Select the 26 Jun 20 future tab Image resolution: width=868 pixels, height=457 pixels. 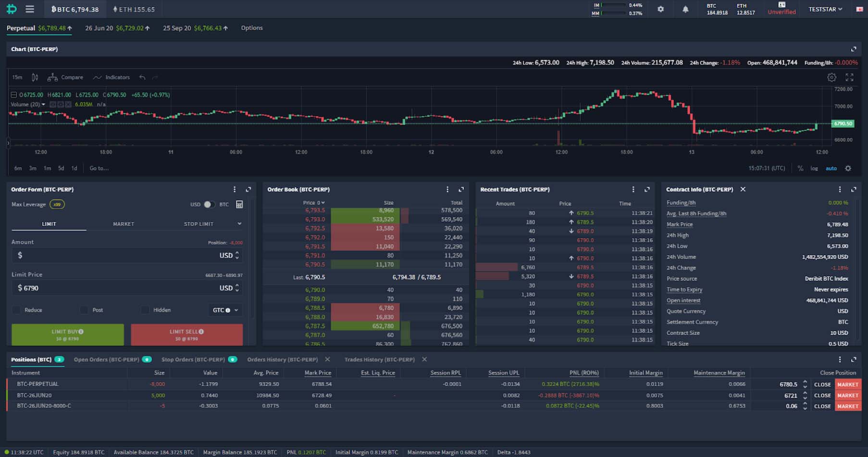coord(117,28)
